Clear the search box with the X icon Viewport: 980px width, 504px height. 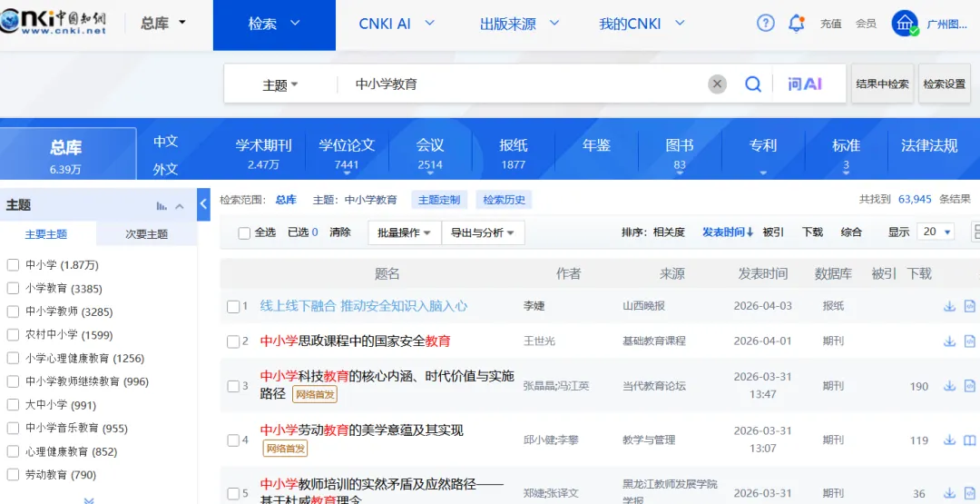tap(717, 84)
